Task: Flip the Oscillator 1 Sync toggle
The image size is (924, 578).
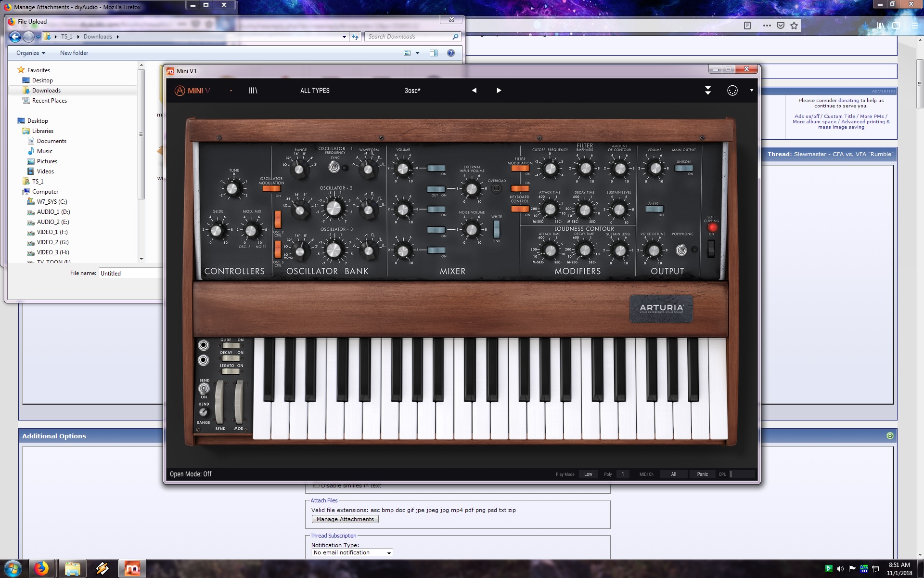Action: [334, 167]
